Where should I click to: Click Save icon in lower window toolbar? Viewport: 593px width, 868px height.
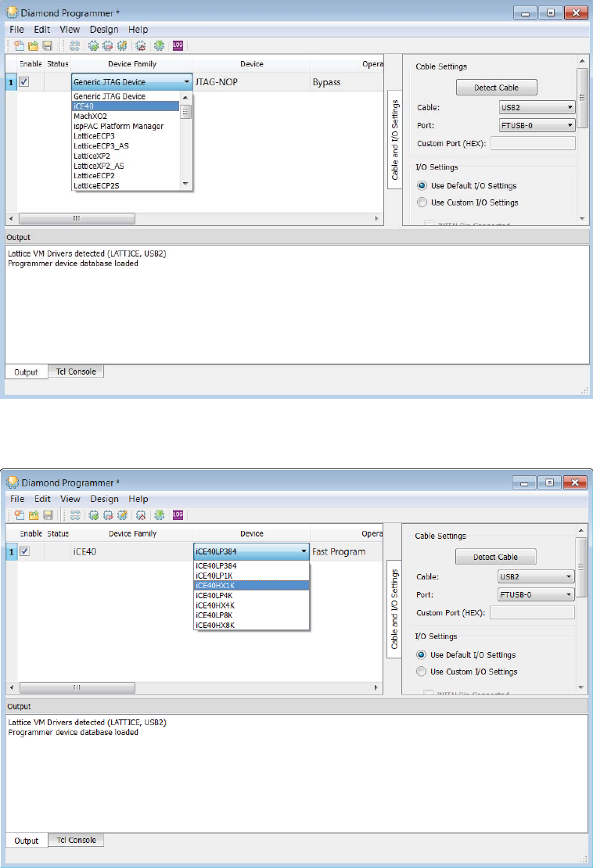point(49,515)
